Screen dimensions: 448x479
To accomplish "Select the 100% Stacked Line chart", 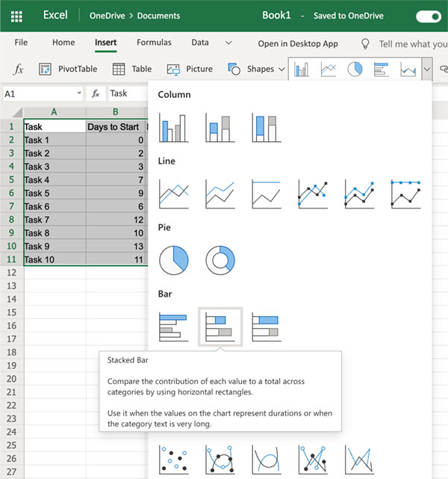I will point(267,194).
